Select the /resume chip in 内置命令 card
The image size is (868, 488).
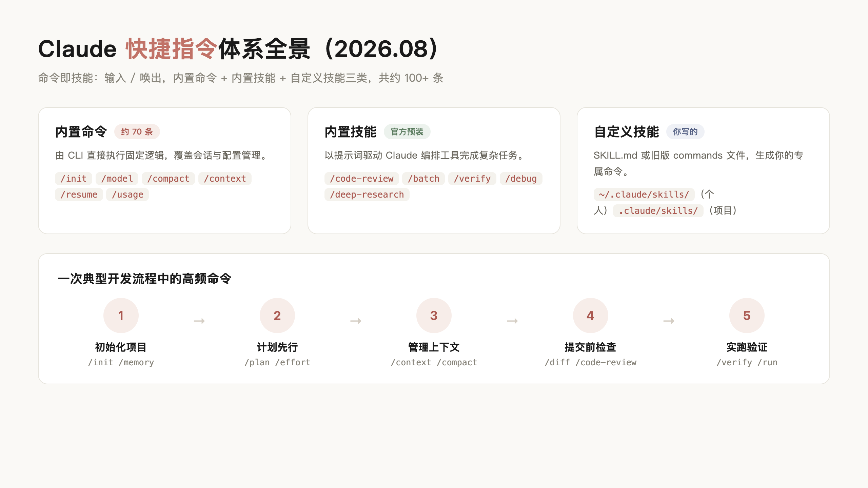[x=79, y=195]
